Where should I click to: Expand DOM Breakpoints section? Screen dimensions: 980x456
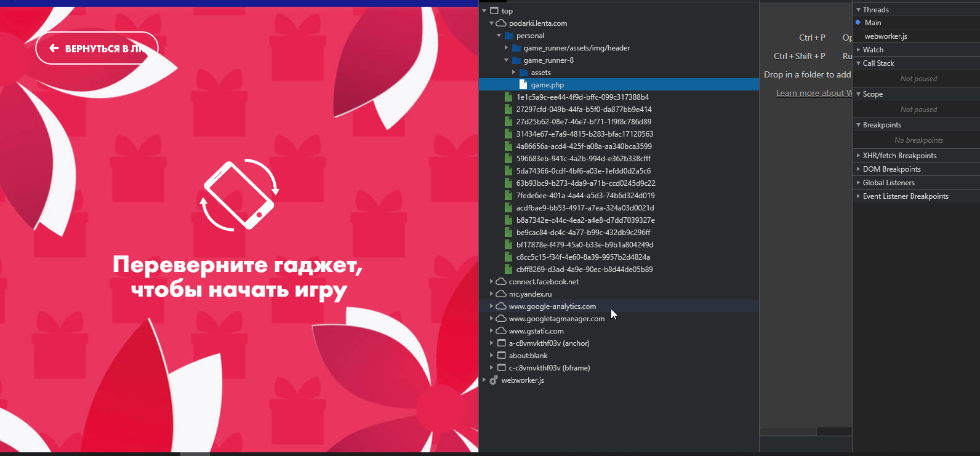coord(858,169)
